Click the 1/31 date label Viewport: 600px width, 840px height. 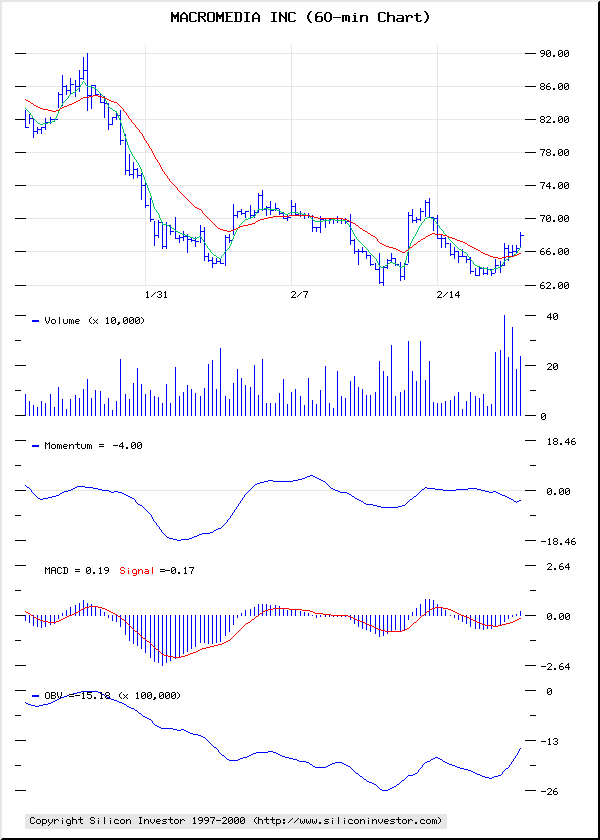(156, 295)
